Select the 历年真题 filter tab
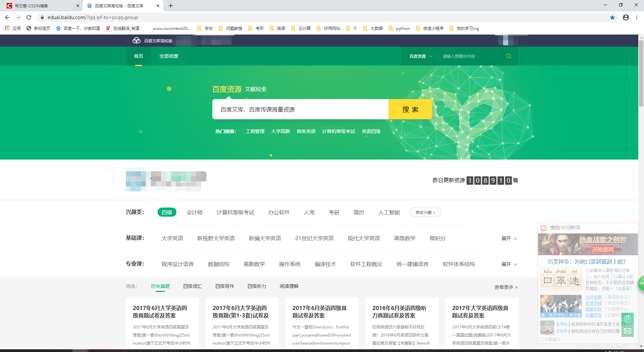Screen dimensions: 644x352 tap(160, 286)
